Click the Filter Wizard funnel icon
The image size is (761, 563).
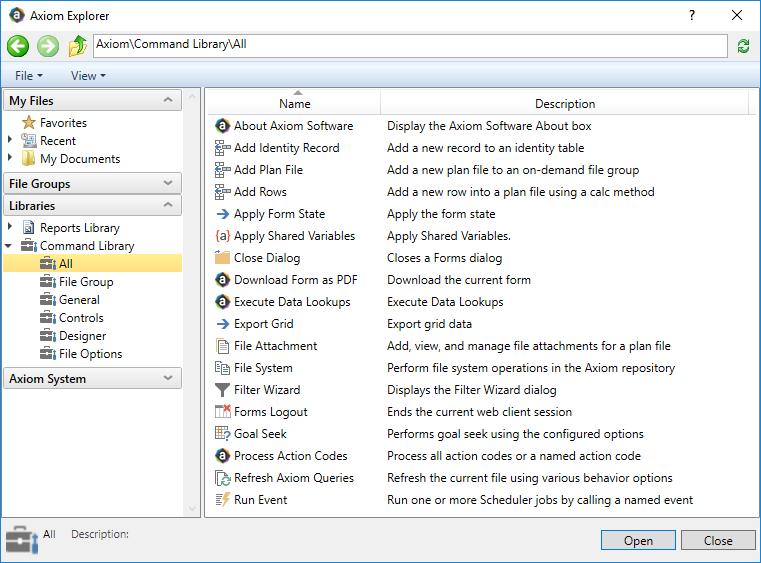point(223,390)
